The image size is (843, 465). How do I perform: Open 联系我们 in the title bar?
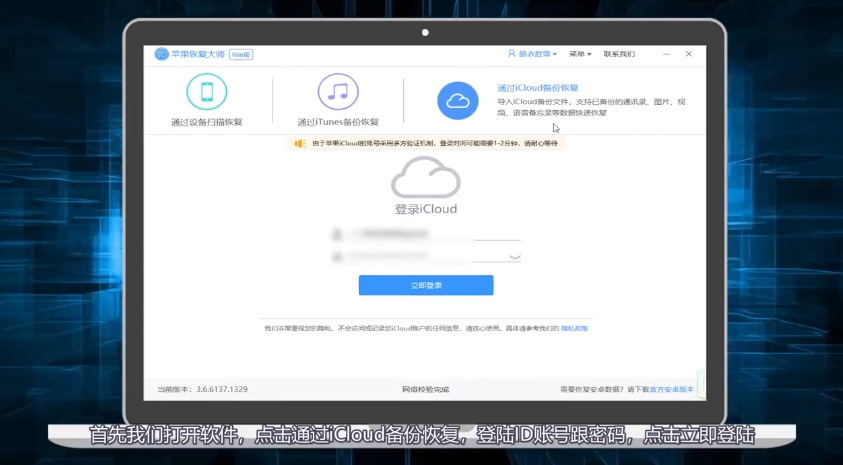point(619,54)
